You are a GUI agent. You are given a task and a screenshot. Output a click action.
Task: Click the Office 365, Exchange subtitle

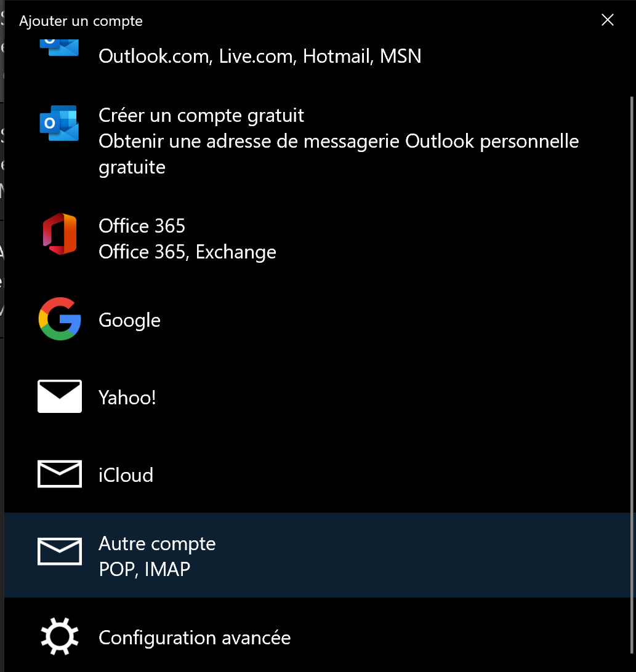187,252
